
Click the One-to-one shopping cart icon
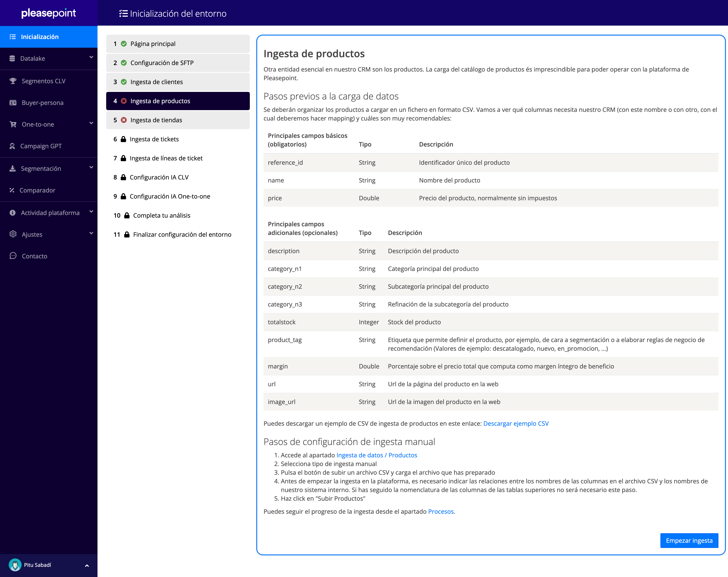click(13, 124)
